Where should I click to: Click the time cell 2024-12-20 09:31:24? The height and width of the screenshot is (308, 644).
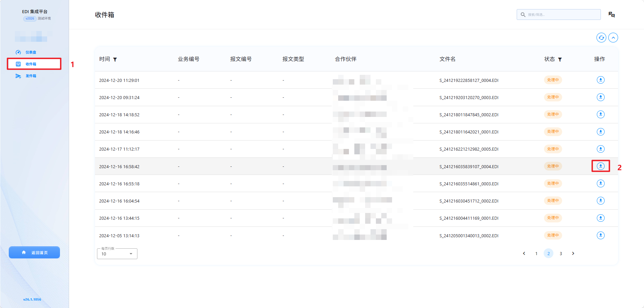(119, 98)
